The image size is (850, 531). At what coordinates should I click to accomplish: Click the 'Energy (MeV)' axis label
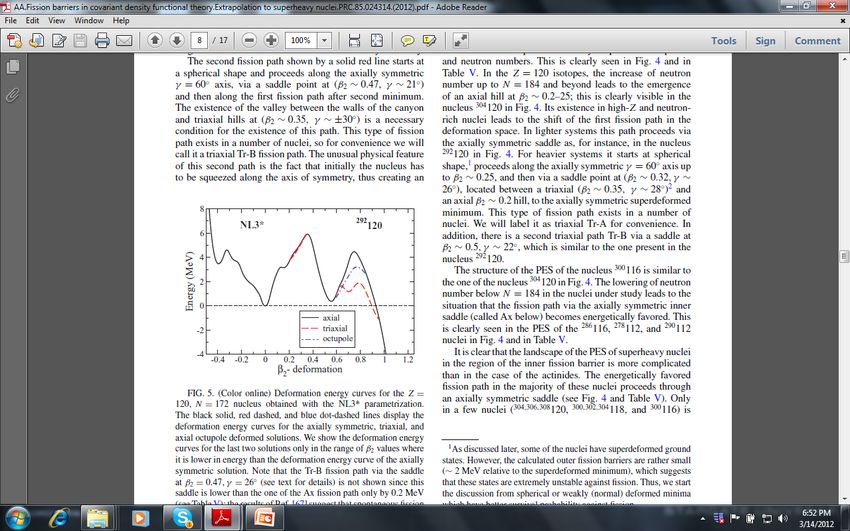tap(190, 281)
